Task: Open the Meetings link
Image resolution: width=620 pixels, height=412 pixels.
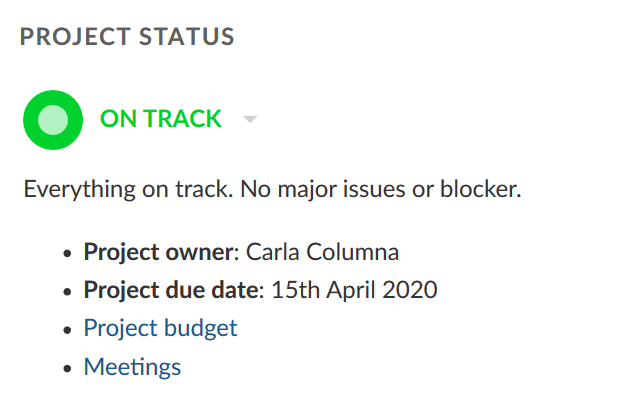Action: [132, 367]
